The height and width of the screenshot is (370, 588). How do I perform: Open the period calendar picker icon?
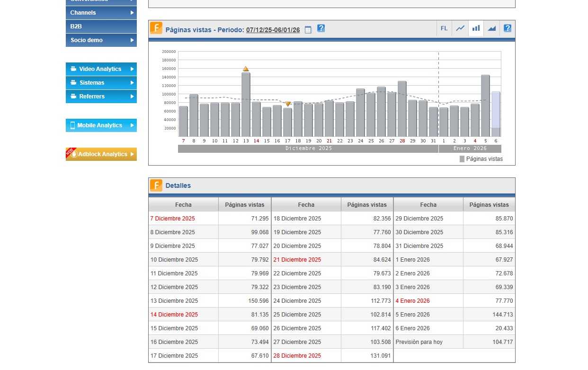(308, 30)
